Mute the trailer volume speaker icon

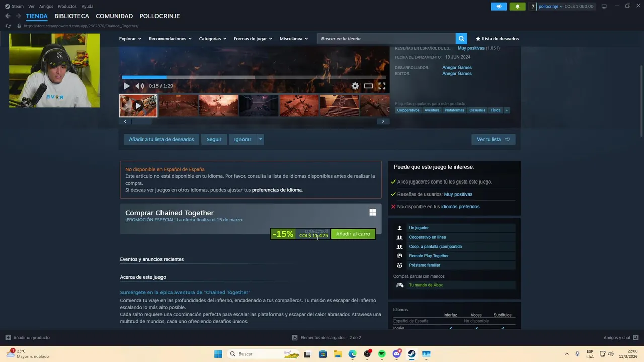tap(139, 86)
